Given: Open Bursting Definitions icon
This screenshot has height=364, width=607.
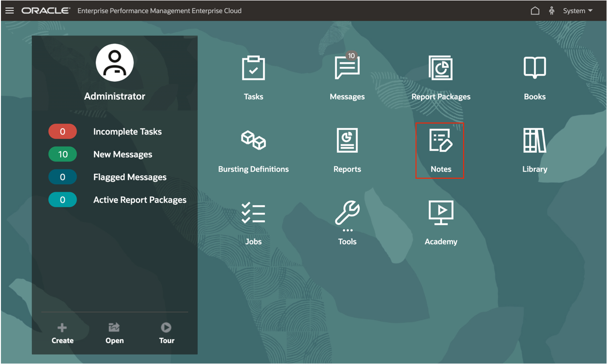Looking at the screenshot, I should (253, 141).
